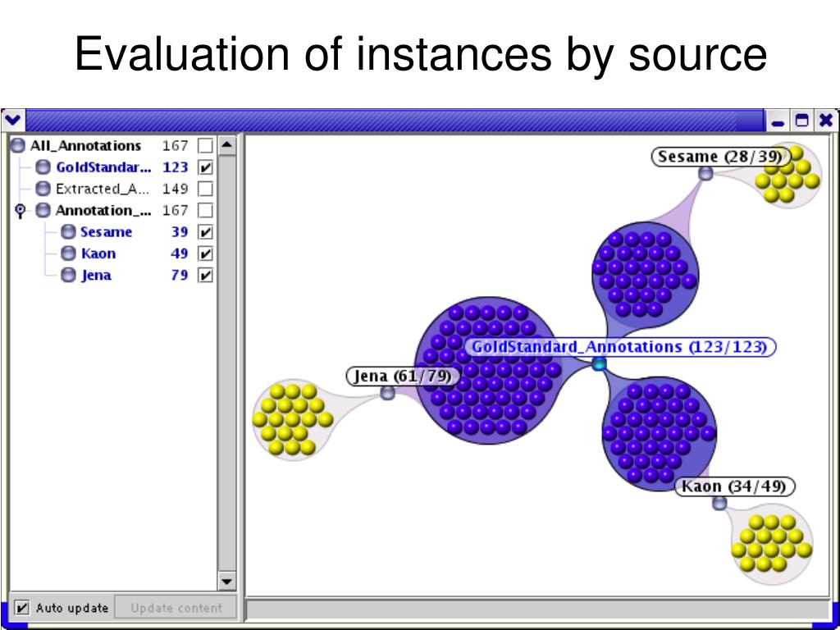Click the GoldStandard_Annotations hub node in graph
Image resolution: width=840 pixels, height=630 pixels.
coord(599,364)
